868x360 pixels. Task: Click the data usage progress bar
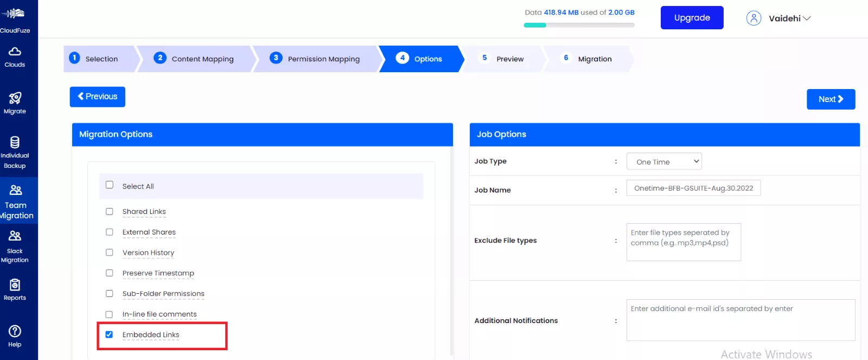pos(579,25)
